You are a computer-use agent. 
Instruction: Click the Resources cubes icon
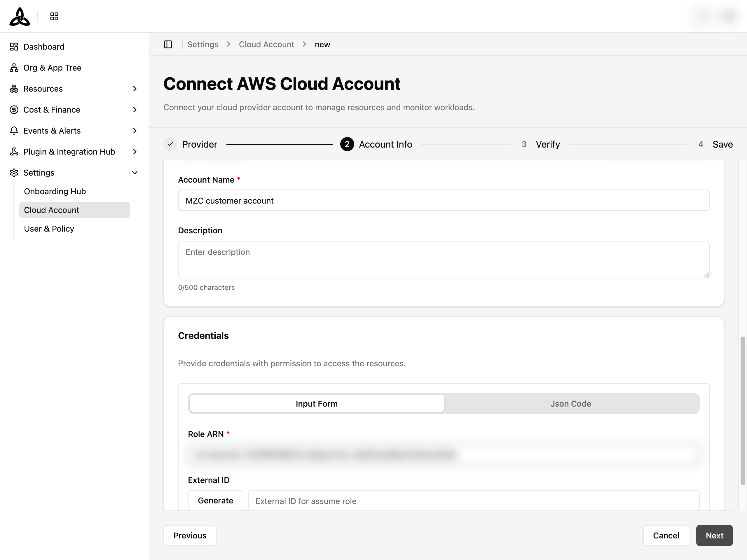pos(14,88)
